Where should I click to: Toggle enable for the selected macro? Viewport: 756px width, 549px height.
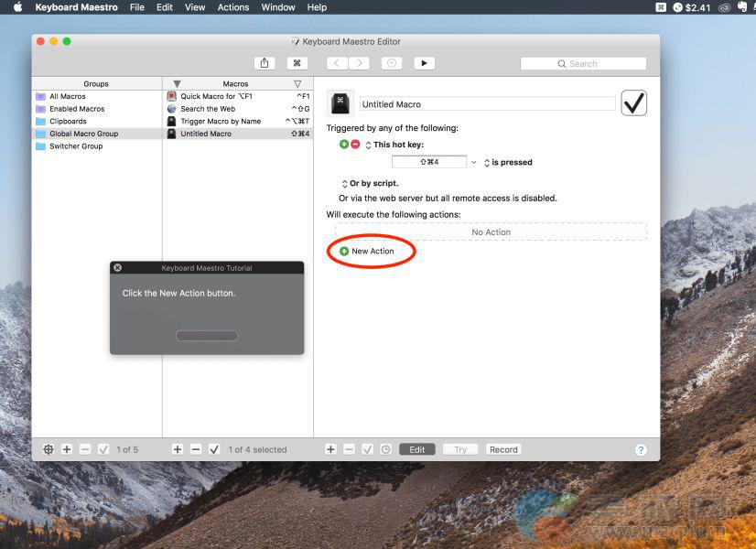[214, 449]
